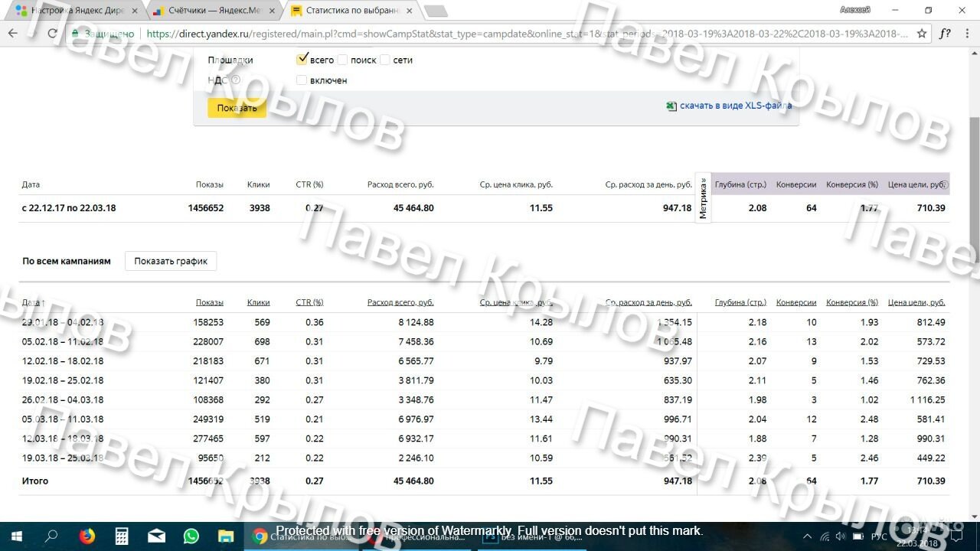The image size is (980, 551).
Task: Select the 19.02.18 – 25.02.18 row date
Action: (x=63, y=380)
